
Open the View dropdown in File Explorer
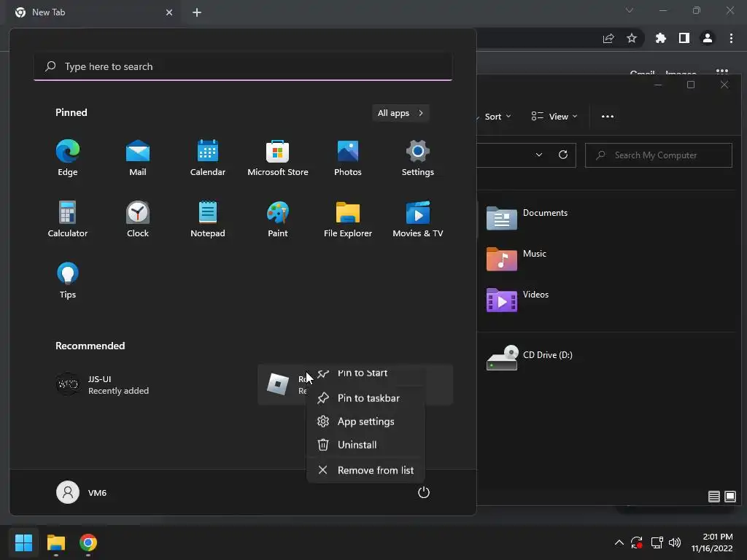(554, 117)
